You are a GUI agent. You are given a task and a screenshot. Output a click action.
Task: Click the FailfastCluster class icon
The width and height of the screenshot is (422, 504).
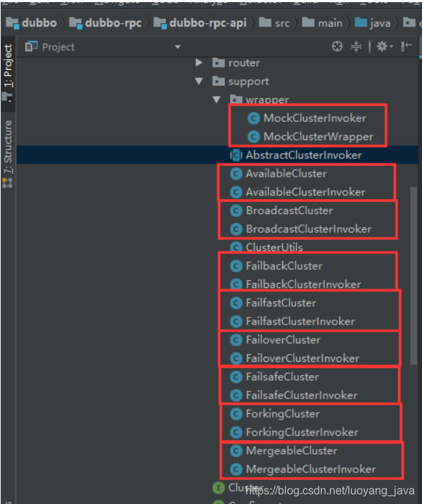point(236,303)
